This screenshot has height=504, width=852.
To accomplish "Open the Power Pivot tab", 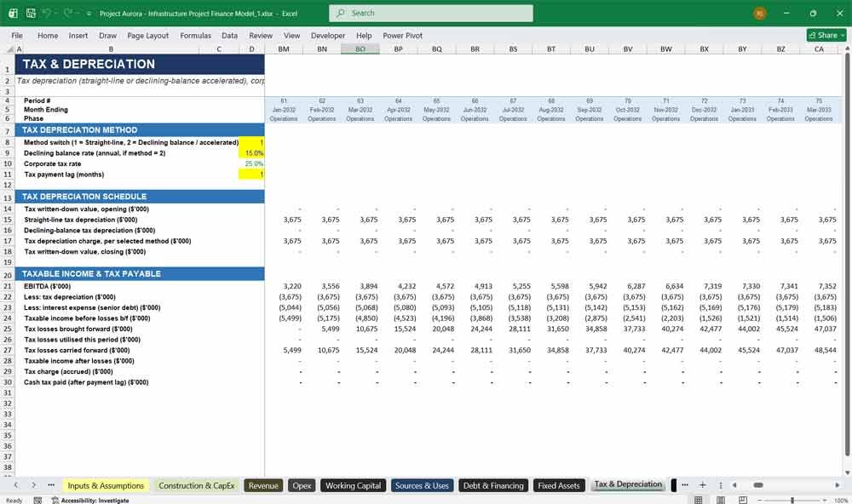I will 403,35.
